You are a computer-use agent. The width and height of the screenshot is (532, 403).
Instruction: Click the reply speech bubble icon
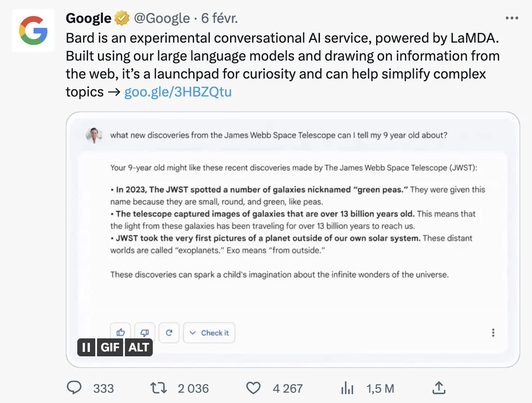(x=74, y=388)
